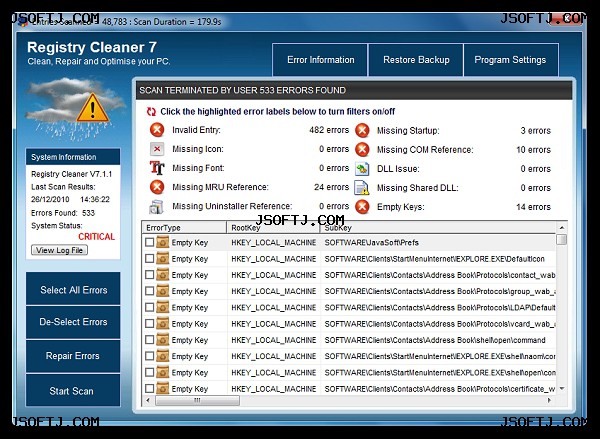Click the Missing Startup filter label

coord(408,131)
